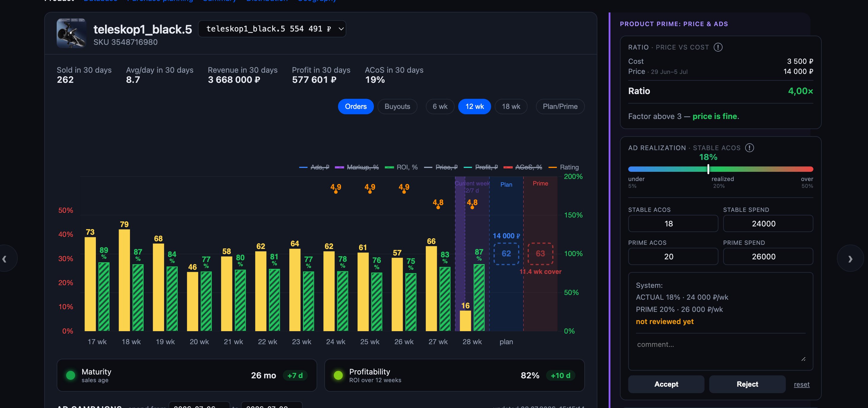
Task: Toggle ROI % legend series
Action: 401,167
